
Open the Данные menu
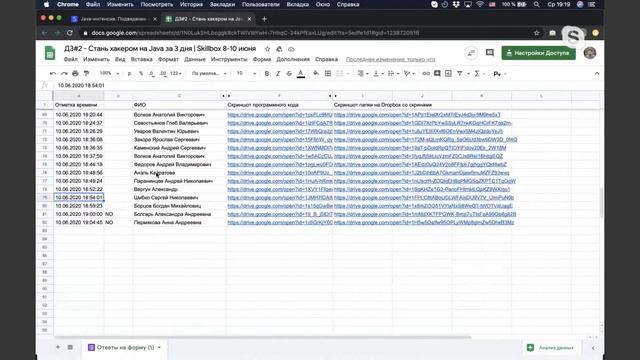point(195,60)
